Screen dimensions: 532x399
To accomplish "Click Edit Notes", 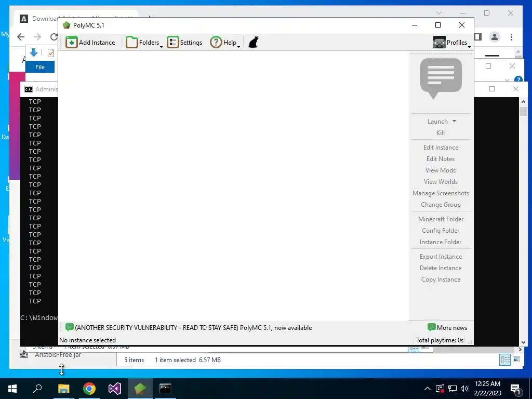I will click(441, 159).
